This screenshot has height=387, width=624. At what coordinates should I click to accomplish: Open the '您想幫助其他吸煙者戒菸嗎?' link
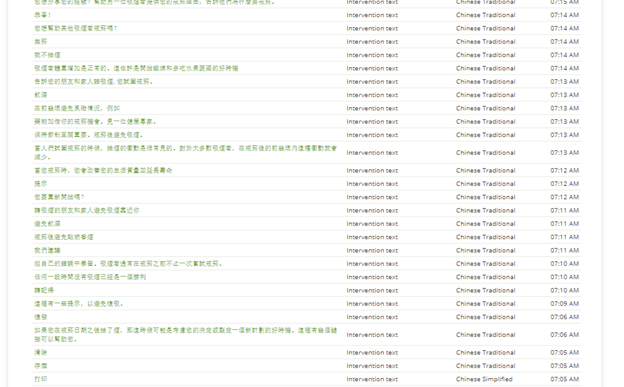pyautogui.click(x=76, y=28)
